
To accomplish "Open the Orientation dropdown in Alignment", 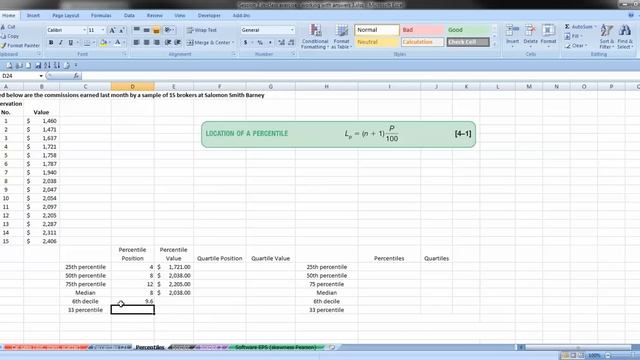I will (x=169, y=30).
